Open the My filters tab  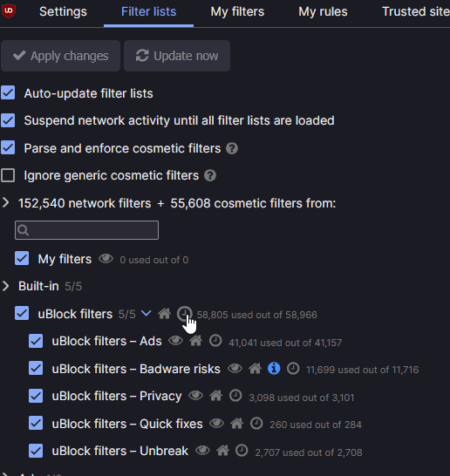(237, 11)
